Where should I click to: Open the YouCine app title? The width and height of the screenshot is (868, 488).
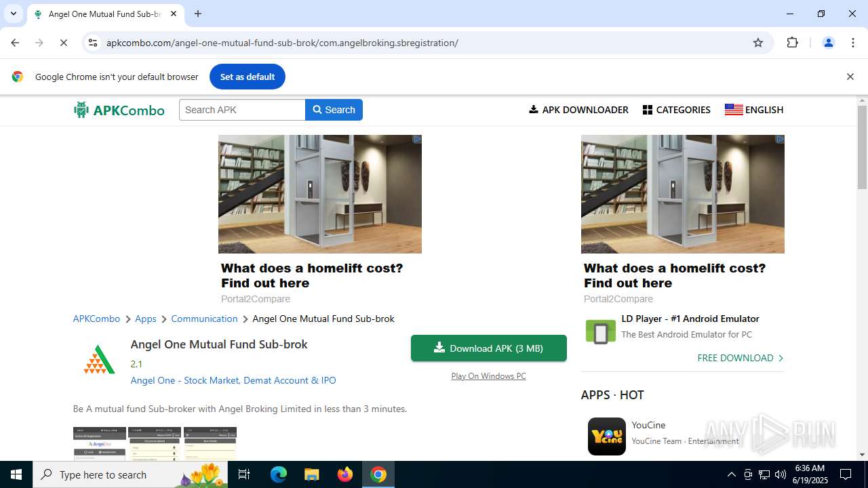[x=648, y=425]
